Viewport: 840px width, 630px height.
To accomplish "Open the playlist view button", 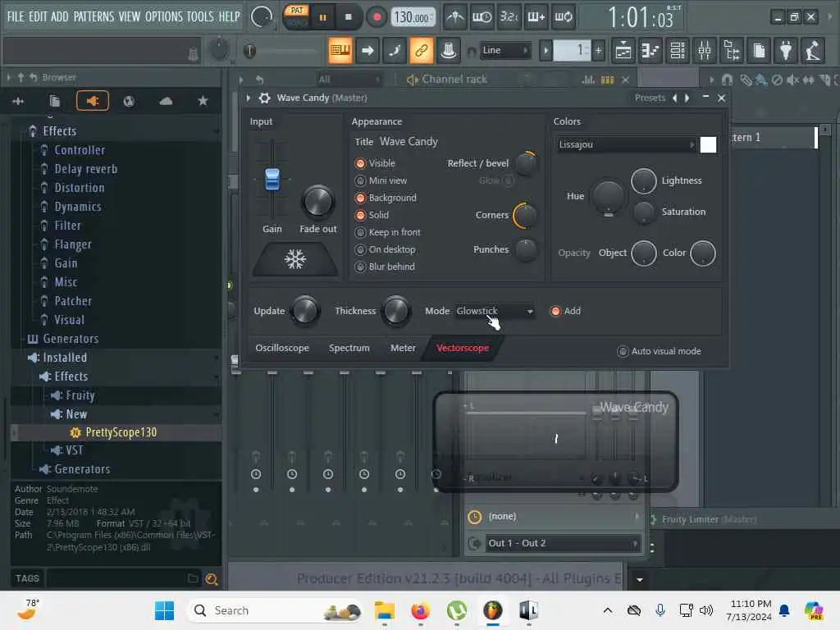I will pos(623,51).
